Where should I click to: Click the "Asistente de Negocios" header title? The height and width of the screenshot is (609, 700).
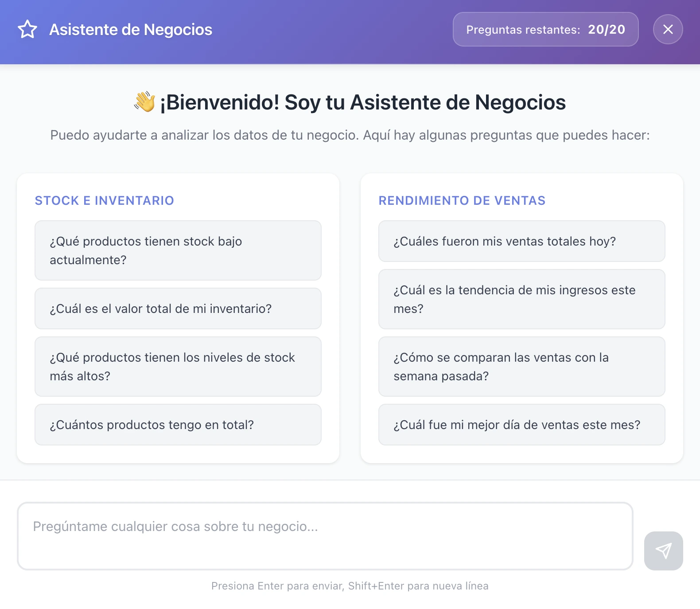coord(131,30)
